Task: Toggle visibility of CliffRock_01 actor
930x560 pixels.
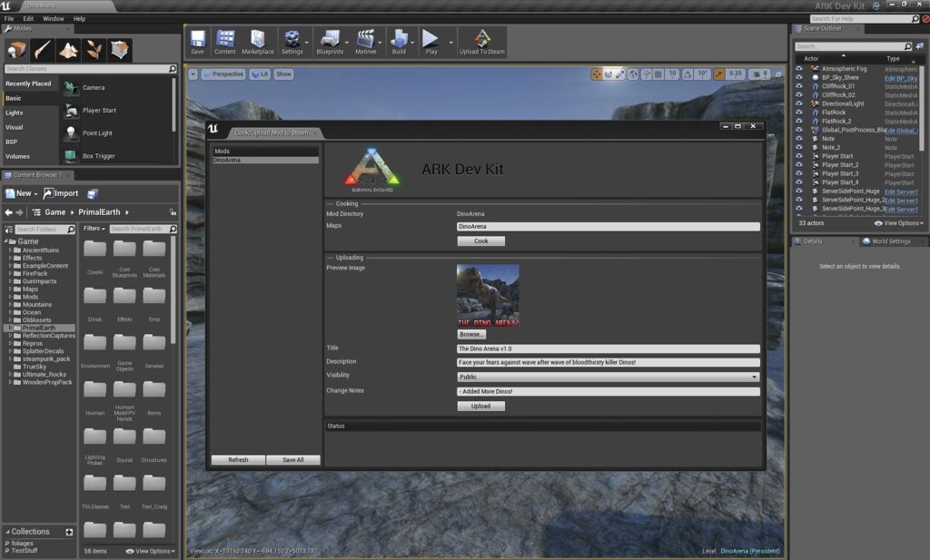Action: click(x=799, y=86)
